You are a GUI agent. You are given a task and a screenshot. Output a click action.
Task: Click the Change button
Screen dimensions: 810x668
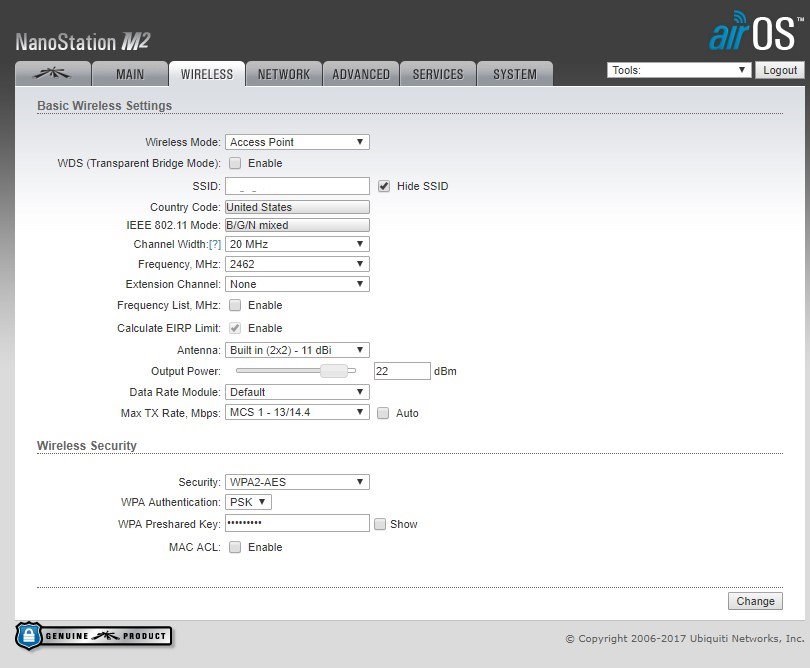pos(755,601)
